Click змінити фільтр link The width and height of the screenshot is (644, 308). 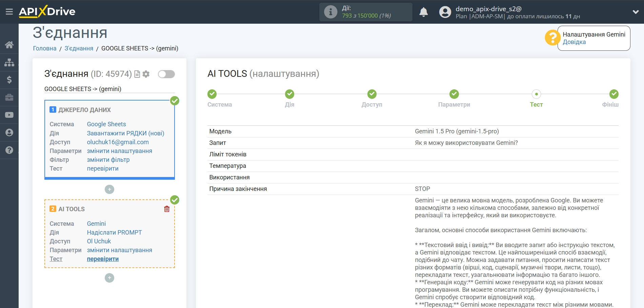[x=108, y=160]
